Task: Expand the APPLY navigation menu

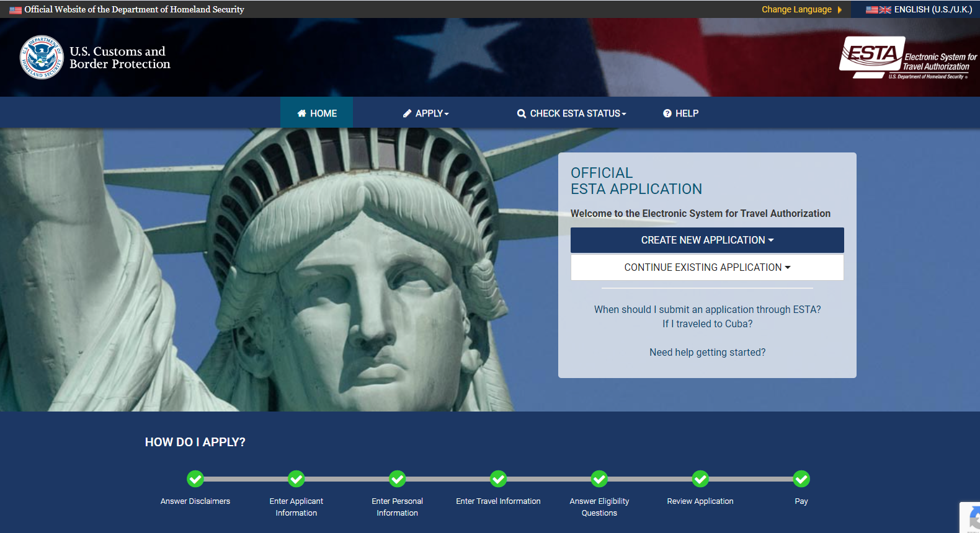Action: [425, 113]
